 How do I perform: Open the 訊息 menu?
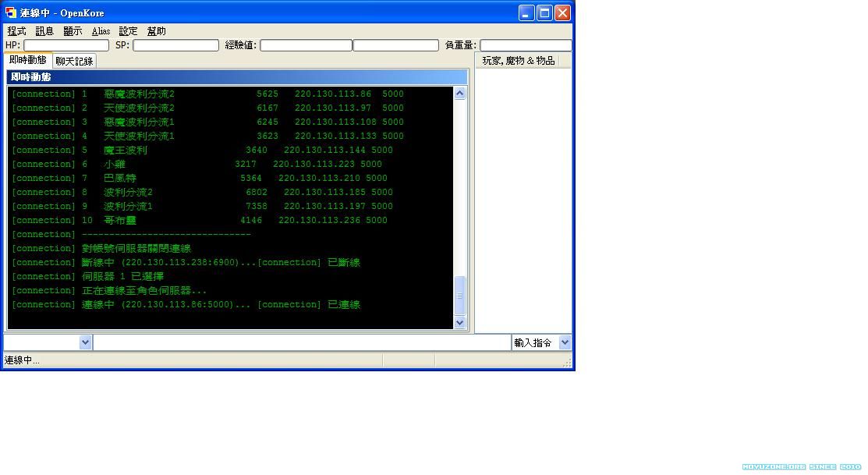44,31
